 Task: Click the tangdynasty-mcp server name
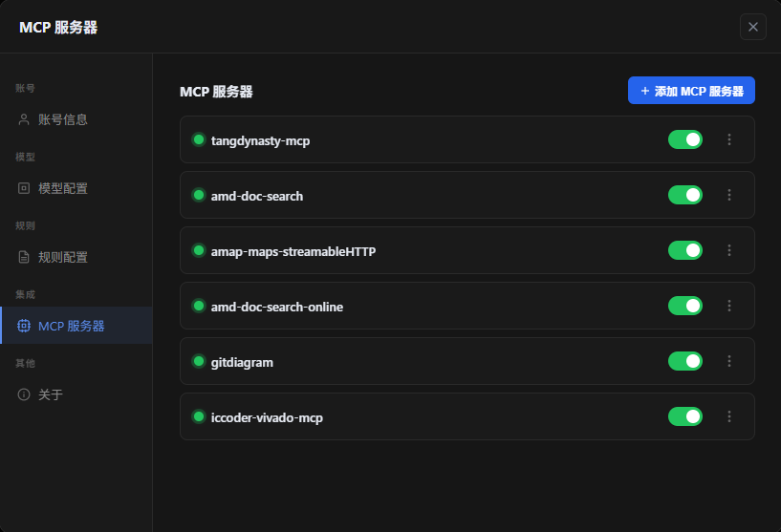[x=260, y=140]
